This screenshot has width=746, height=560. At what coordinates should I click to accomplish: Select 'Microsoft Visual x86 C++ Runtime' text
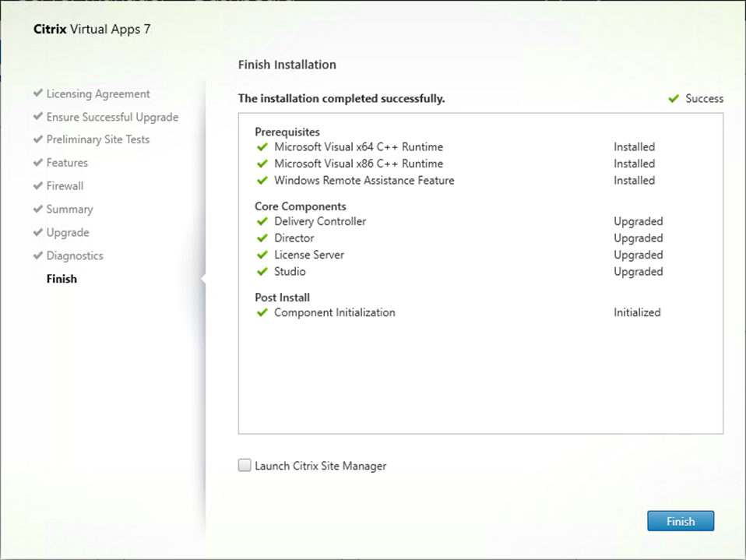(359, 164)
